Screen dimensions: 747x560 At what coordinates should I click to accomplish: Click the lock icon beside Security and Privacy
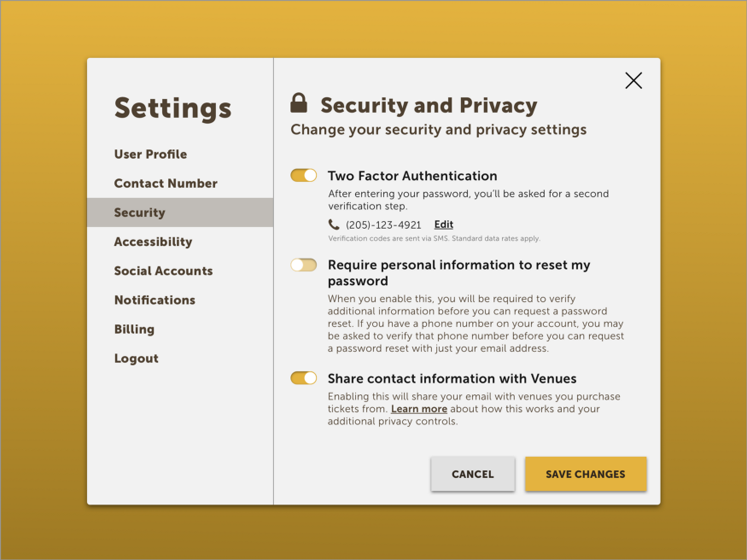pyautogui.click(x=299, y=102)
